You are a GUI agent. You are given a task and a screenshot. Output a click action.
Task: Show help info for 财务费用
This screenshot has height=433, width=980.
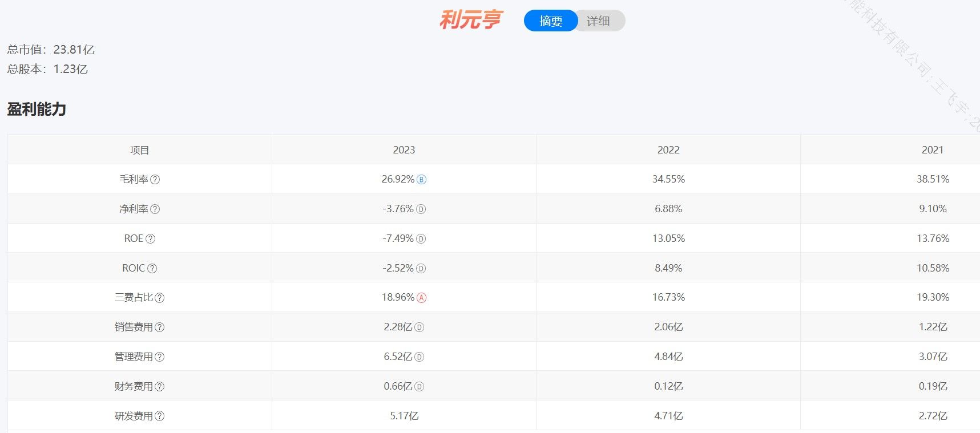tap(160, 387)
